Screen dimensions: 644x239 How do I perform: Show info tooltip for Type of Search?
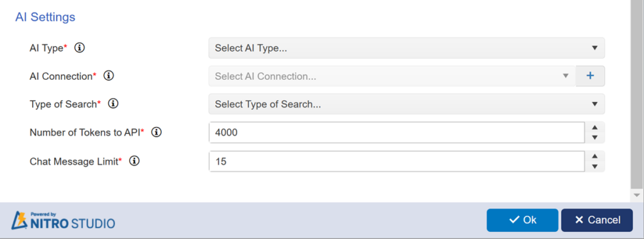(x=113, y=104)
